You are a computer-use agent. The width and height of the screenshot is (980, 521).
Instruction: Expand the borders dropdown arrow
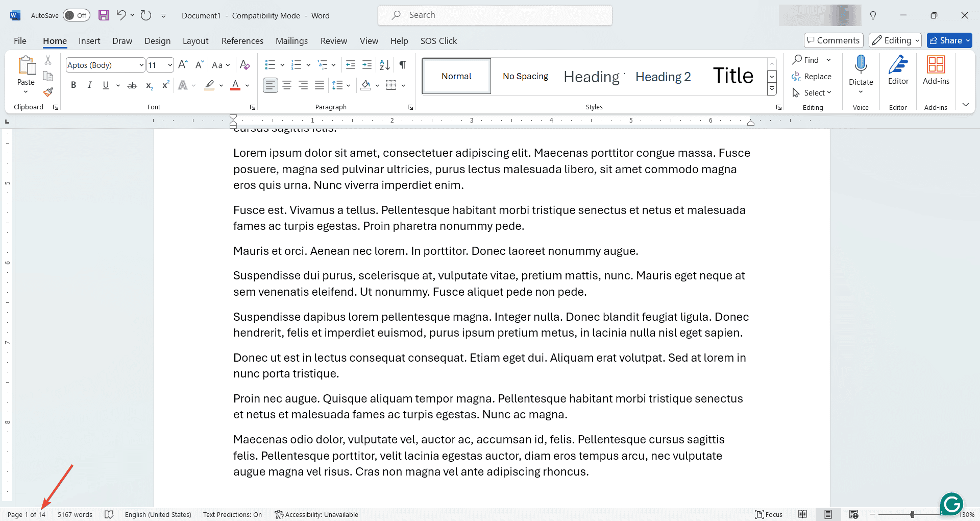pyautogui.click(x=403, y=85)
